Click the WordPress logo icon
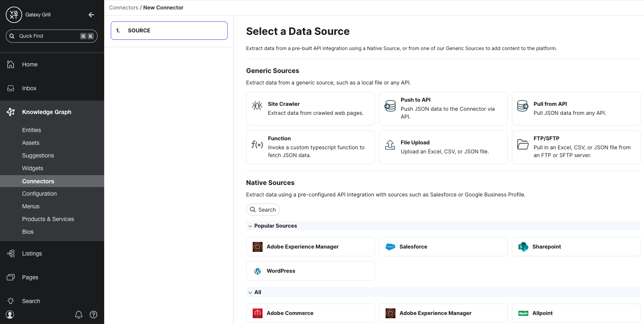The height and width of the screenshot is (324, 644). tap(258, 271)
